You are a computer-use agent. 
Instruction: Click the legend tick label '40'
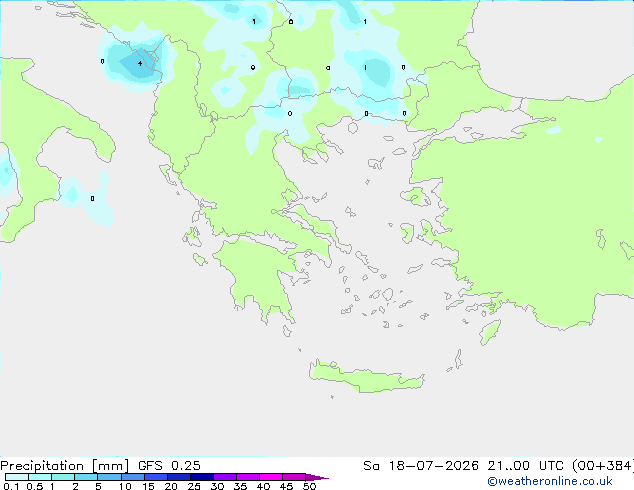pos(263,486)
